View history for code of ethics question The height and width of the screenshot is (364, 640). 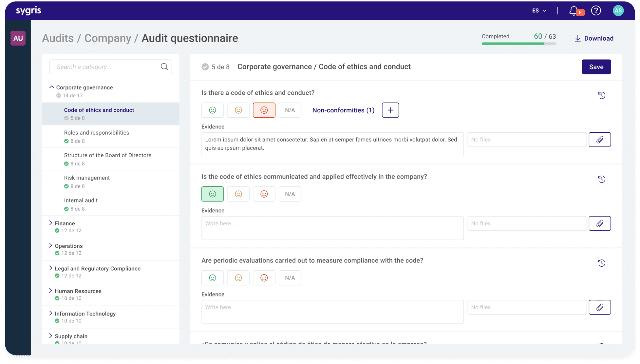point(602,95)
